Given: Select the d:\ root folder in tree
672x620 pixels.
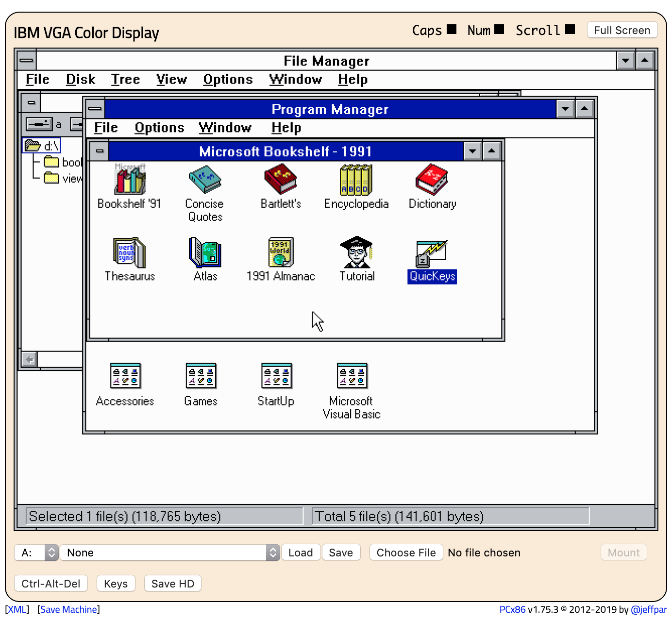Looking at the screenshot, I should pos(42,146).
